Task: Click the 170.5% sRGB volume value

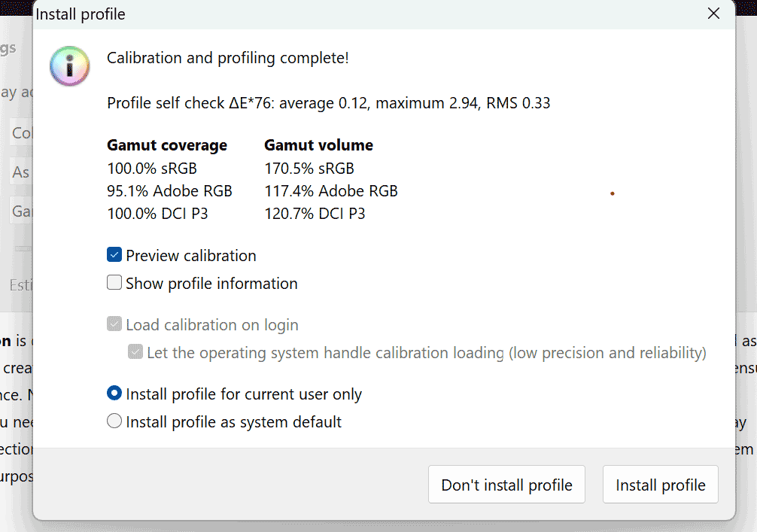Action: pos(309,169)
